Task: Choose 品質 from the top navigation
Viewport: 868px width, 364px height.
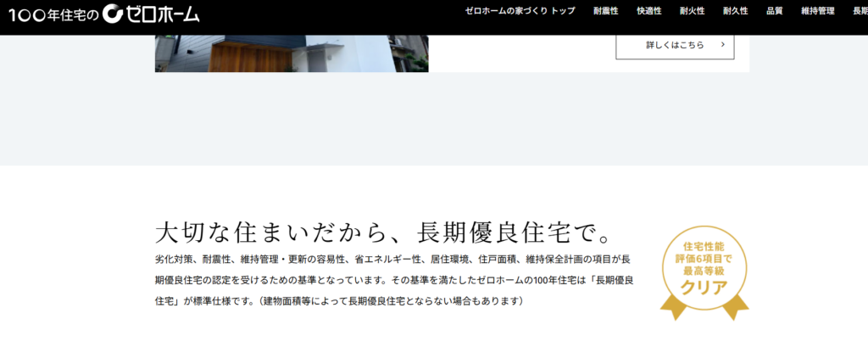Action: (774, 11)
